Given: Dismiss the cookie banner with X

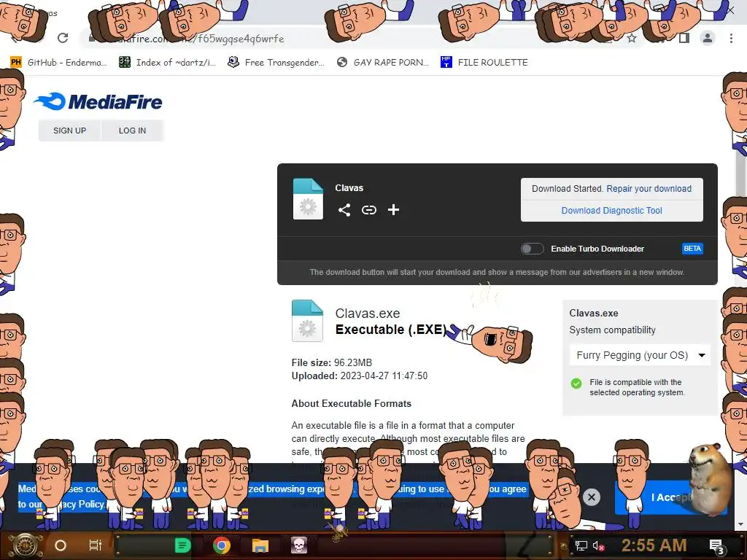Looking at the screenshot, I should (x=591, y=497).
